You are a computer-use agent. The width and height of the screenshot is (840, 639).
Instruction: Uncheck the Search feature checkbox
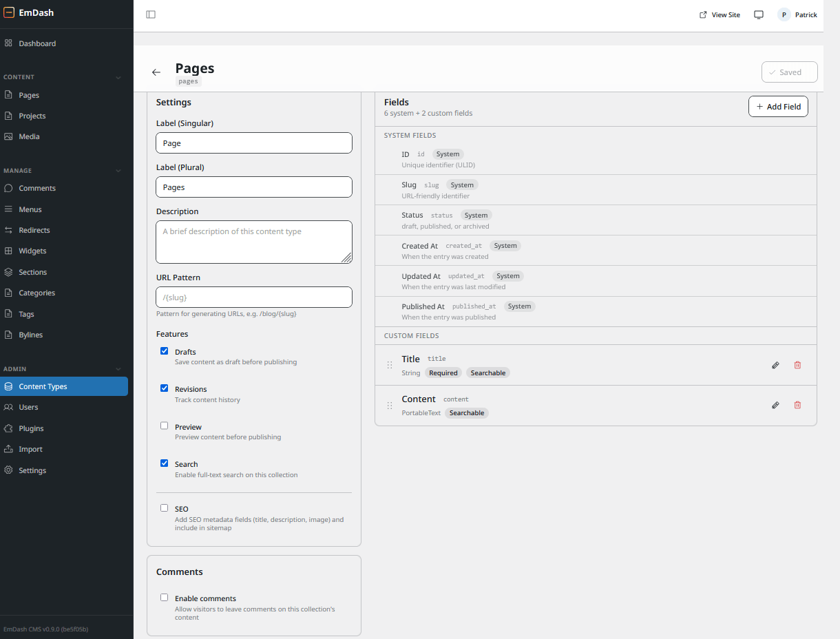[x=164, y=463]
